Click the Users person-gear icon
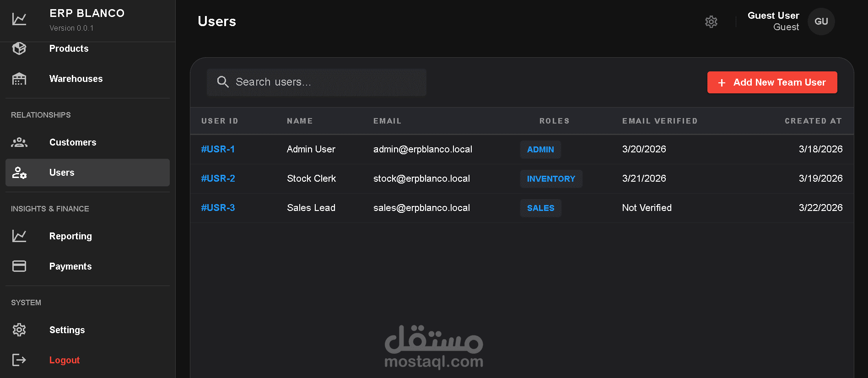The height and width of the screenshot is (378, 868). point(19,173)
